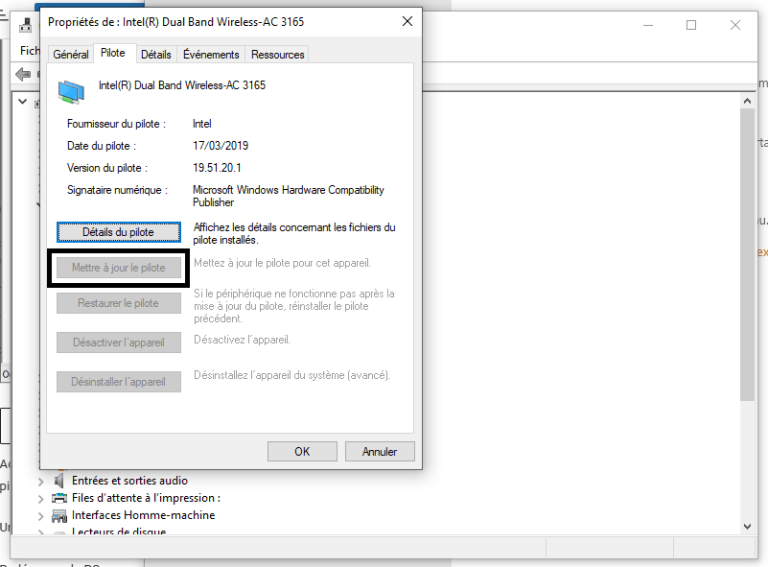The width and height of the screenshot is (768, 567).
Task: Click Désinstaller l'appareil button
Action: tap(119, 382)
